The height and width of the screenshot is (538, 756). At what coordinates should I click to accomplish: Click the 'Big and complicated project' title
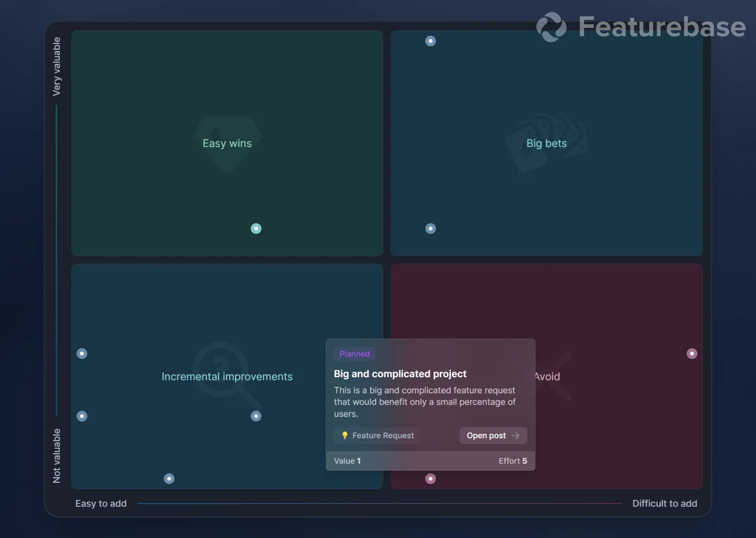(x=400, y=374)
